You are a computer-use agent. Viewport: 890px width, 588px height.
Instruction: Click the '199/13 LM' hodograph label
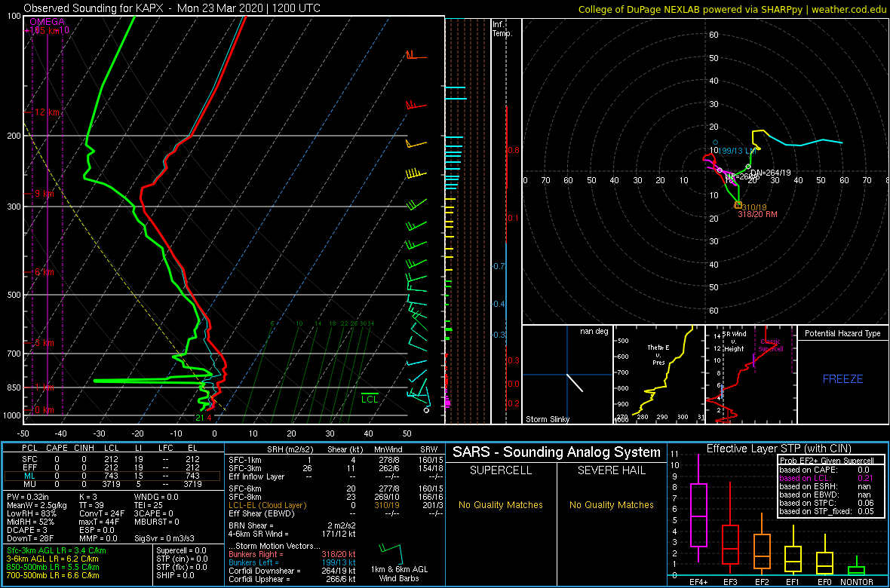(737, 151)
